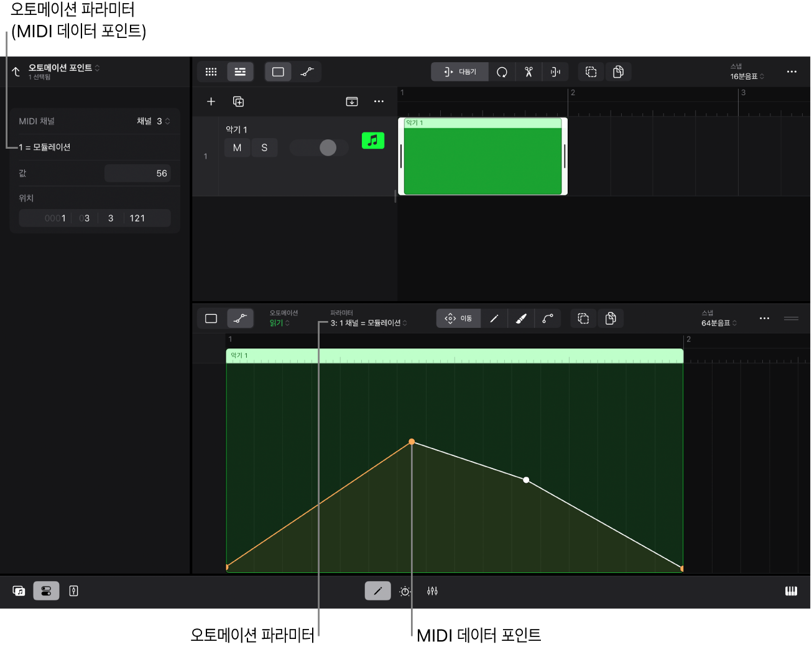812x652 pixels.
Task: Click the duplicate track icon
Action: pos(238,101)
